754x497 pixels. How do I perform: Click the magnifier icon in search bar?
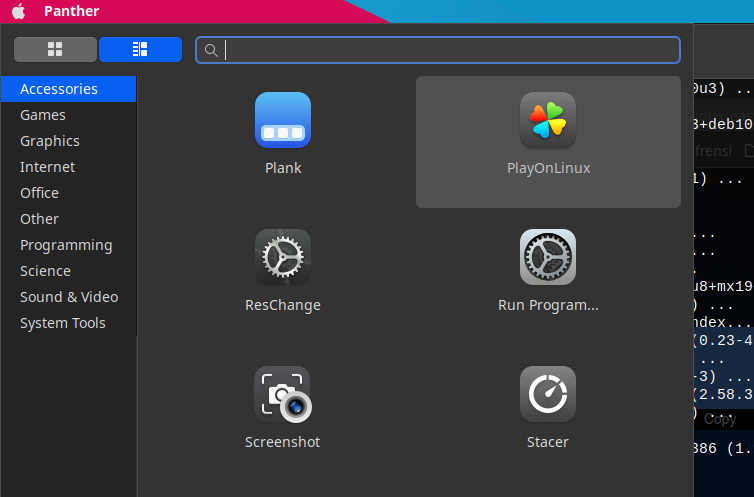click(x=211, y=50)
